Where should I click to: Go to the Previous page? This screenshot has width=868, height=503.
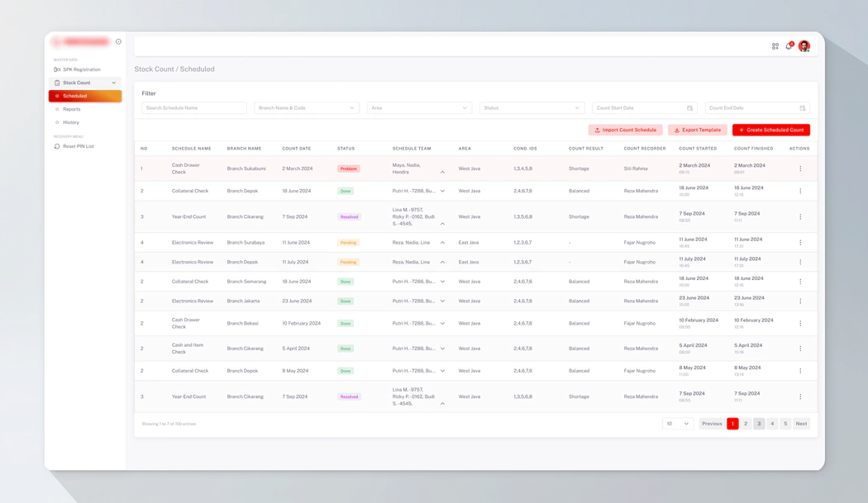[x=712, y=424]
